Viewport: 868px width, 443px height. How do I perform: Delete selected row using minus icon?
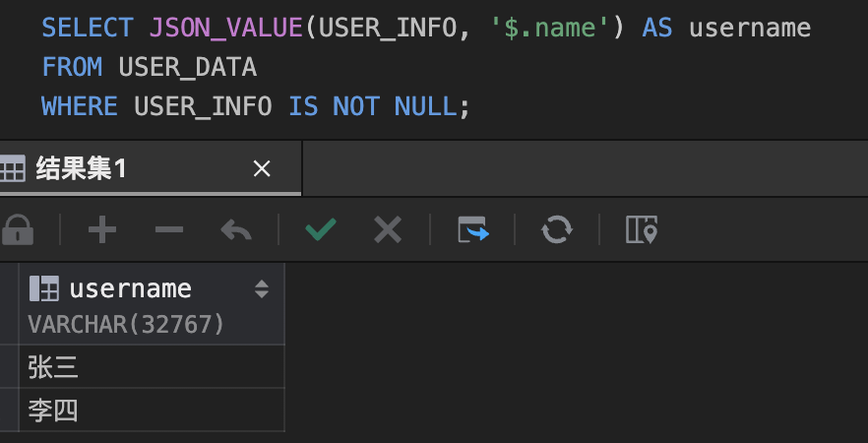click(168, 230)
